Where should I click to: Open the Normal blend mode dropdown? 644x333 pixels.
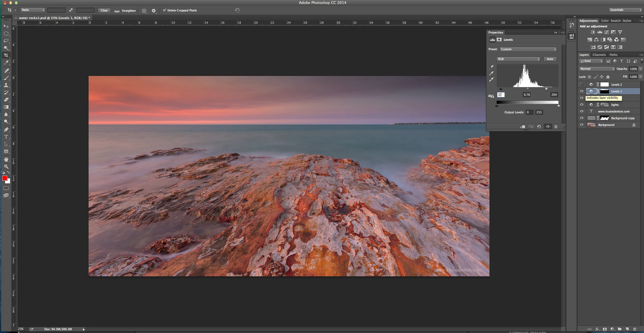point(597,69)
